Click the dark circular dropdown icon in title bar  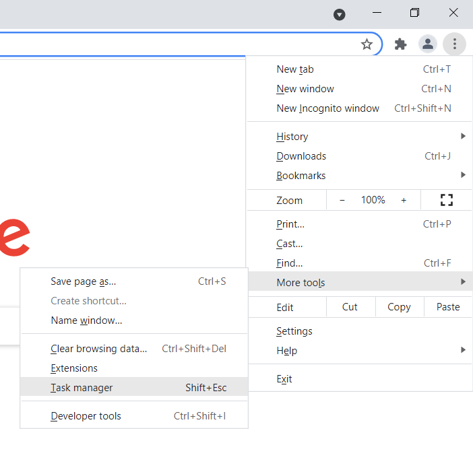340,14
